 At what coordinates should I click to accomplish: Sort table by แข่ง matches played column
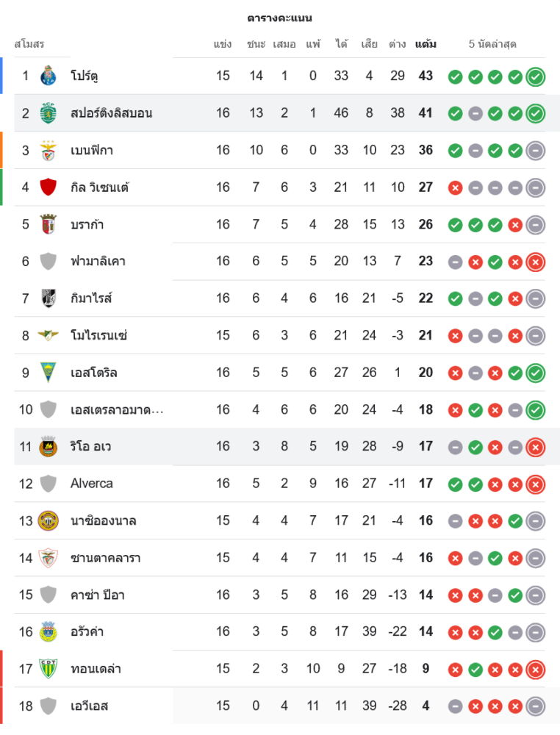[223, 44]
